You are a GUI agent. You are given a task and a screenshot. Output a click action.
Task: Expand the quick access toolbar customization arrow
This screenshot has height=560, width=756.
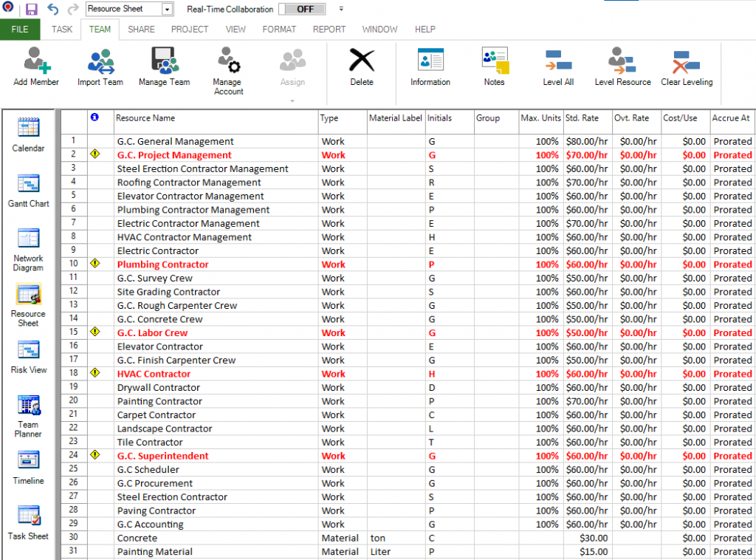339,10
